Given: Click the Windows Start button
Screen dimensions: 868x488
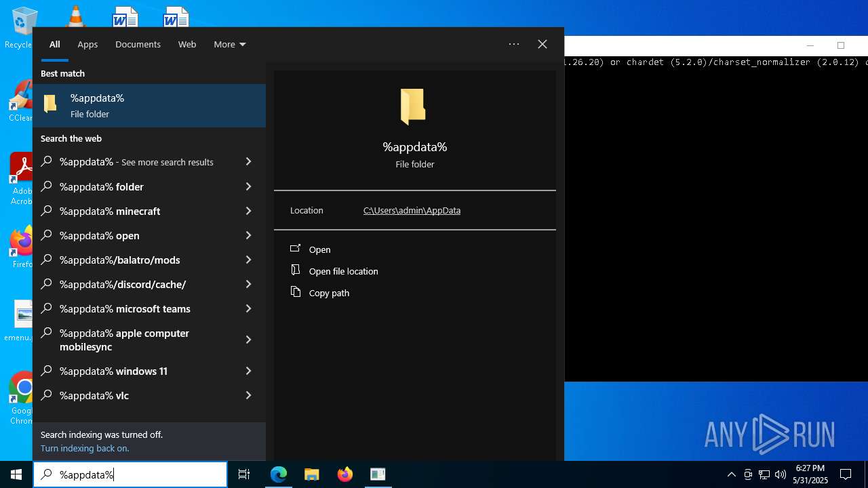Looking at the screenshot, I should click(x=16, y=474).
